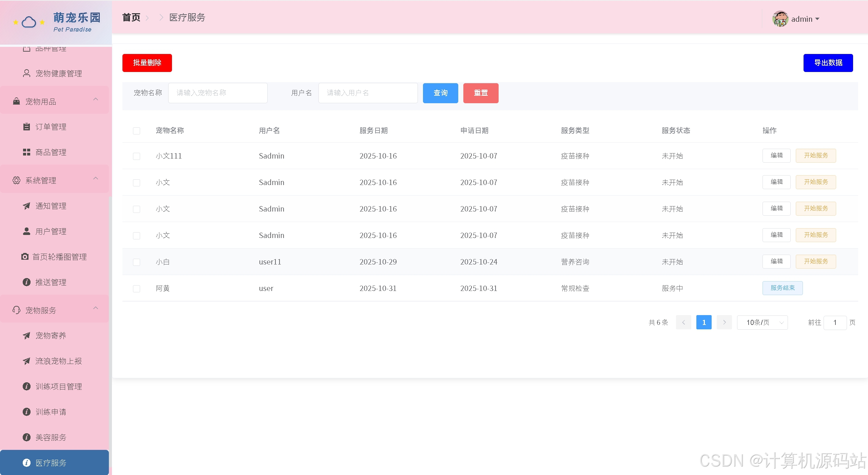Click the paper plane icon beside 通知管理
The image size is (868, 475).
coord(26,206)
